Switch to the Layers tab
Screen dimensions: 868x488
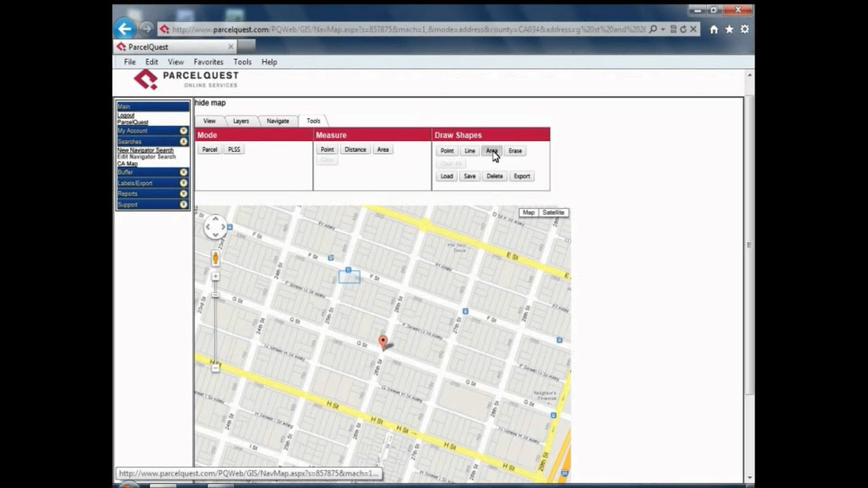[241, 121]
